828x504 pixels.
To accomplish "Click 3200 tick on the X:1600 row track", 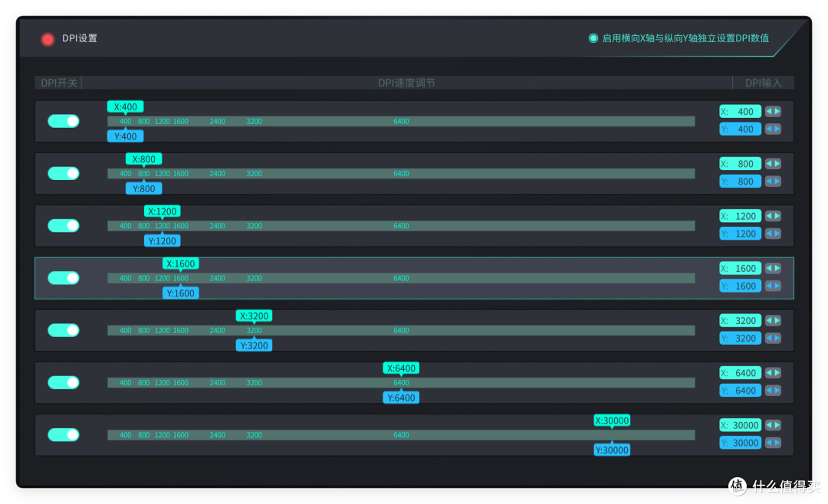I will point(254,278).
